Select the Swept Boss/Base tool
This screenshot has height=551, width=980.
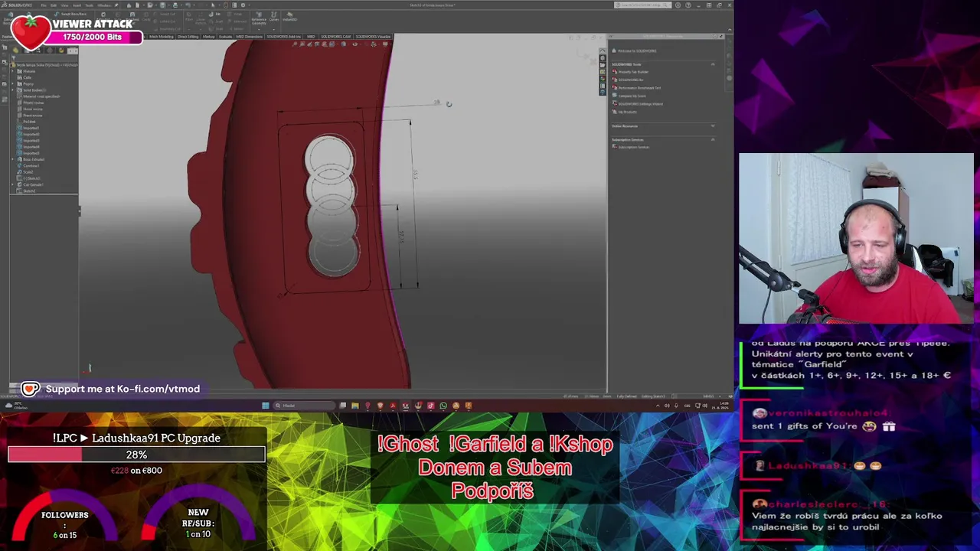(x=72, y=14)
